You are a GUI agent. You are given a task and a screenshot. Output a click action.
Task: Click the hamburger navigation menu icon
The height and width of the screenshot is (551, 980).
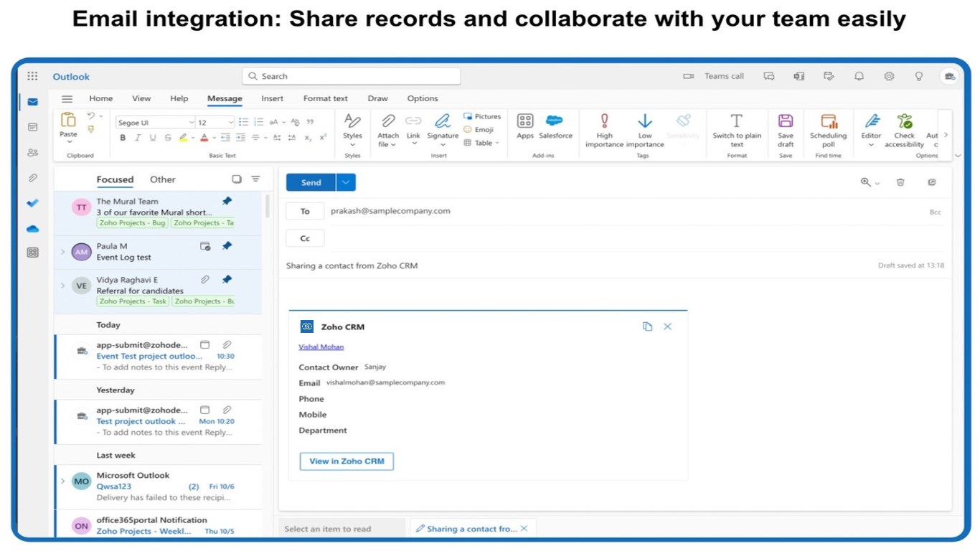click(x=67, y=99)
